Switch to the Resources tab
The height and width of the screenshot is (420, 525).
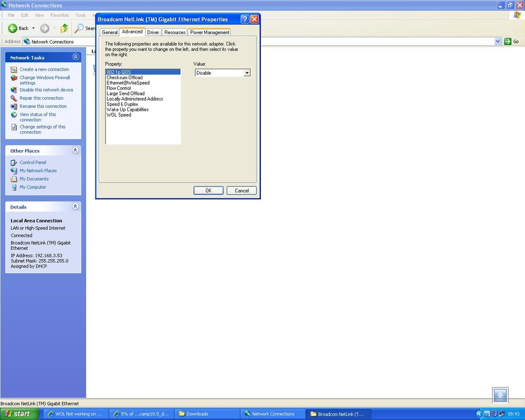[x=175, y=32]
